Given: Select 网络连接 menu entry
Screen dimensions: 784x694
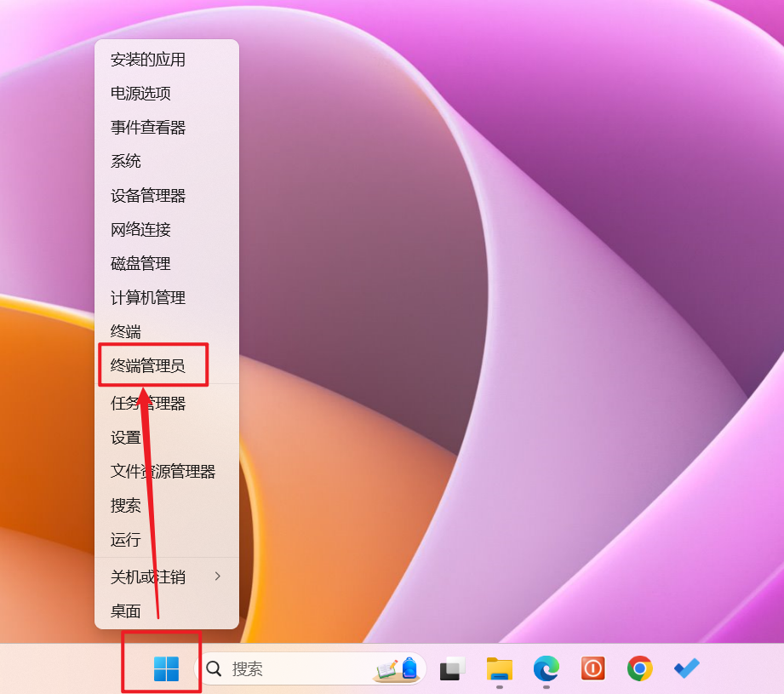Looking at the screenshot, I should click(167, 230).
